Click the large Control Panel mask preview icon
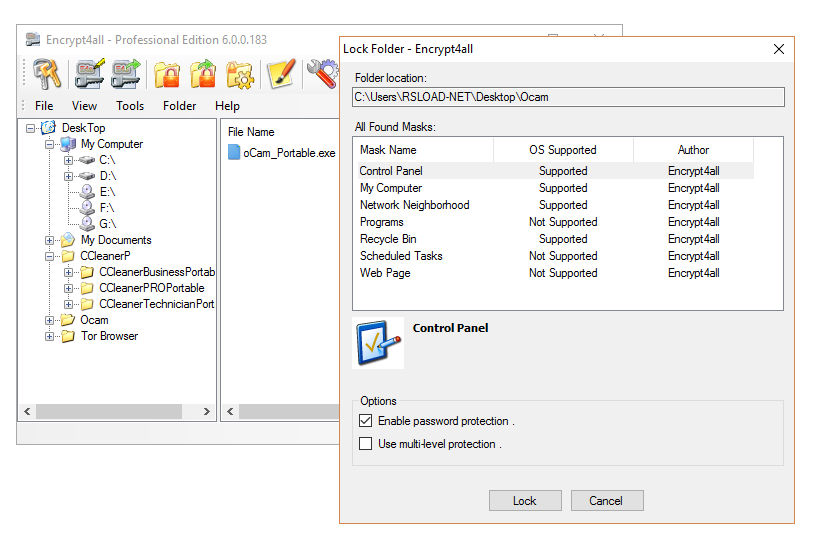This screenshot has height=547, width=821. pyautogui.click(x=378, y=343)
